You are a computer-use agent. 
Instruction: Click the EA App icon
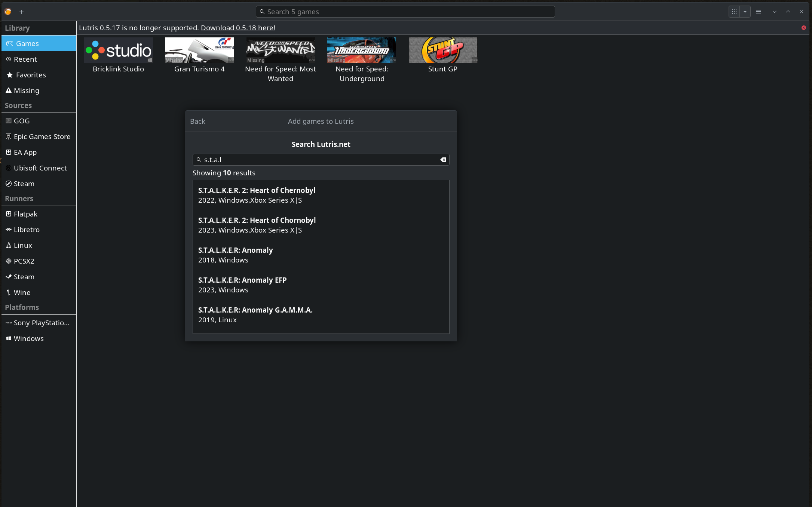pyautogui.click(x=9, y=152)
